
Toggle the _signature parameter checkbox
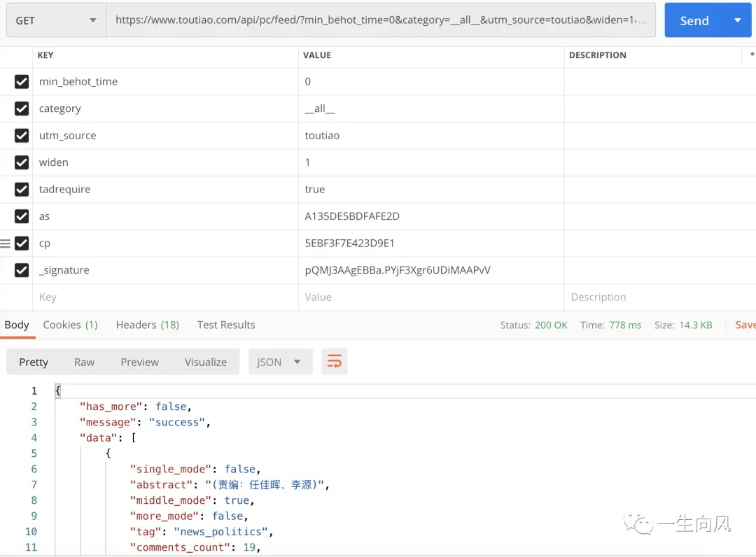pos(22,270)
